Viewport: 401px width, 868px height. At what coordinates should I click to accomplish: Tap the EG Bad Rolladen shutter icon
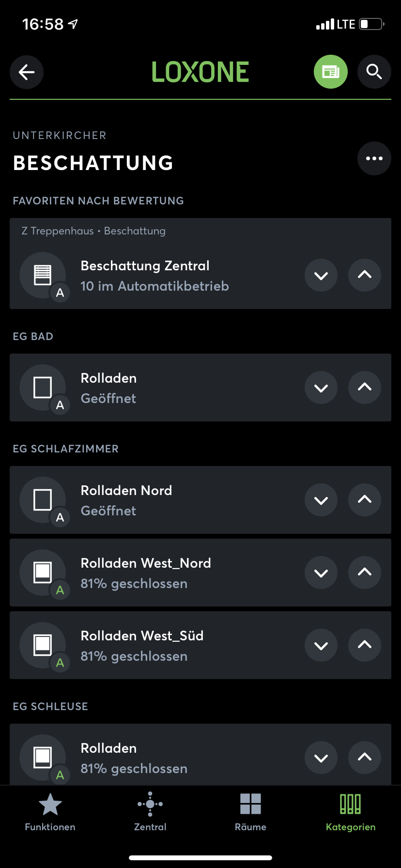point(43,387)
